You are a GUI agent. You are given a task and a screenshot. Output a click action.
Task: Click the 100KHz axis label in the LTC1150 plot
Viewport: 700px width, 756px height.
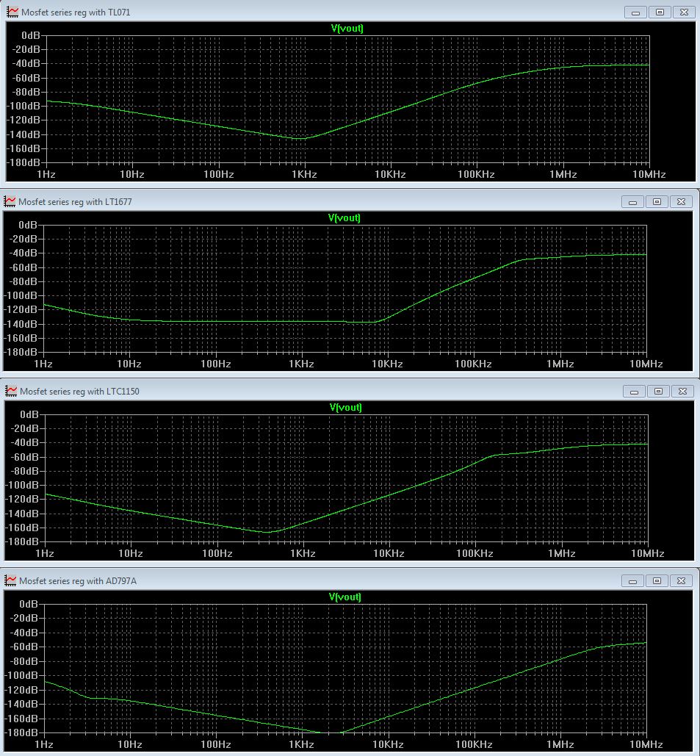[x=475, y=553]
